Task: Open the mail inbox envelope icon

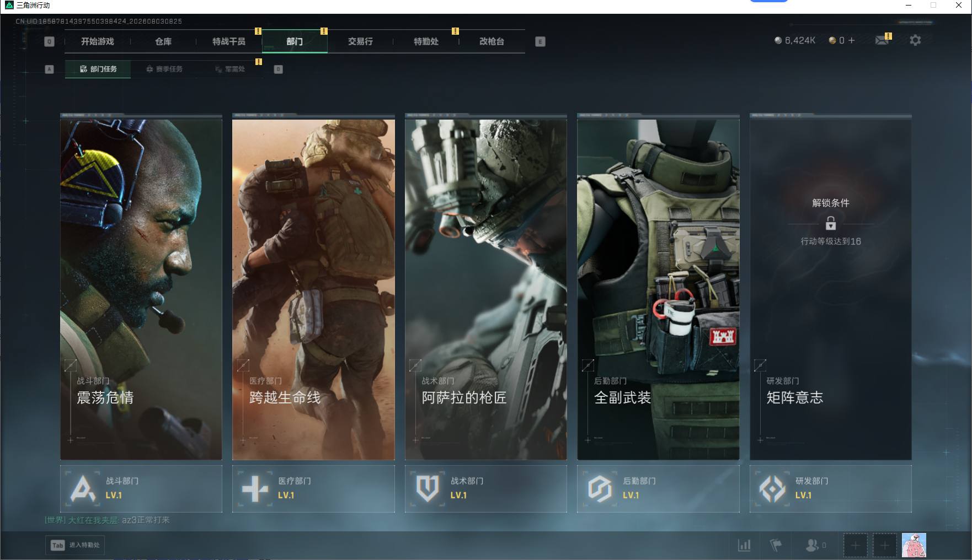Action: coord(882,40)
